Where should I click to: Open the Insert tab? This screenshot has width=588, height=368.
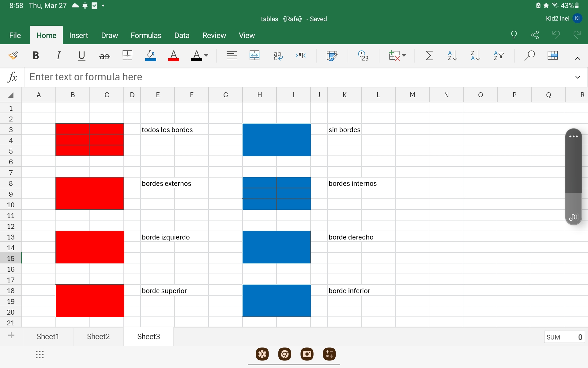point(78,35)
